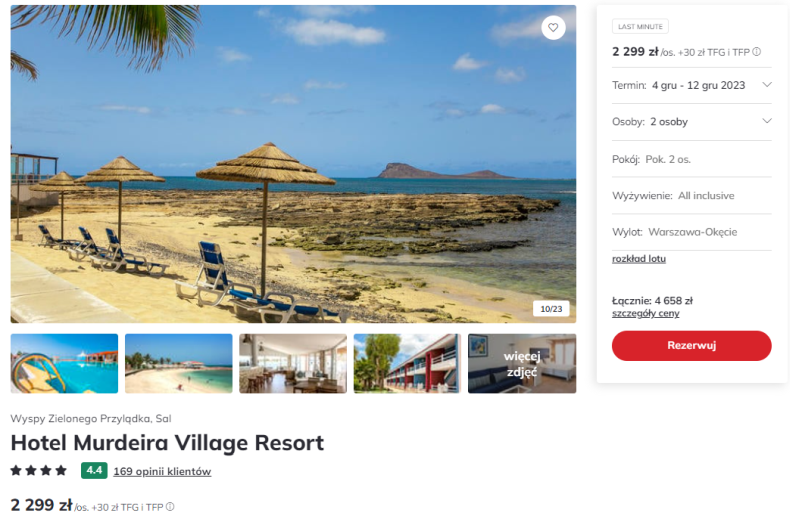Open info icon beside bottom price under hotel name
Image resolution: width=790 pixels, height=519 pixels.
(170, 506)
